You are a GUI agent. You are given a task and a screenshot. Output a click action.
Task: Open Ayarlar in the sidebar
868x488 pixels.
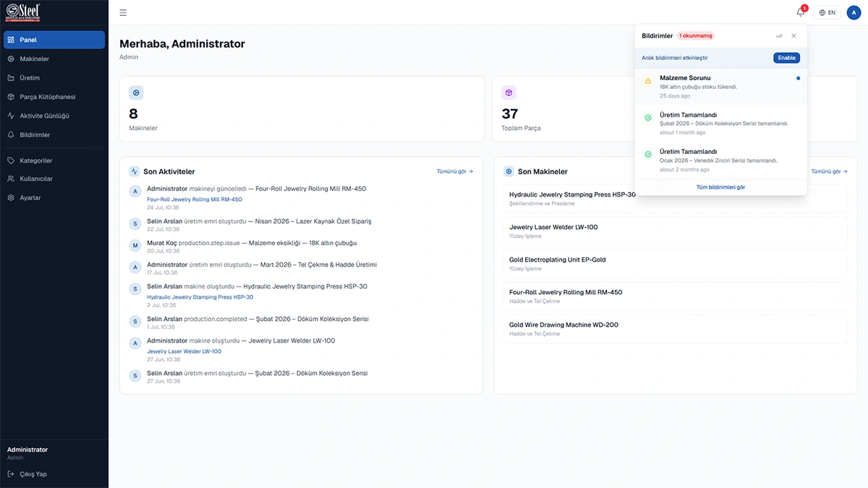tap(54, 197)
